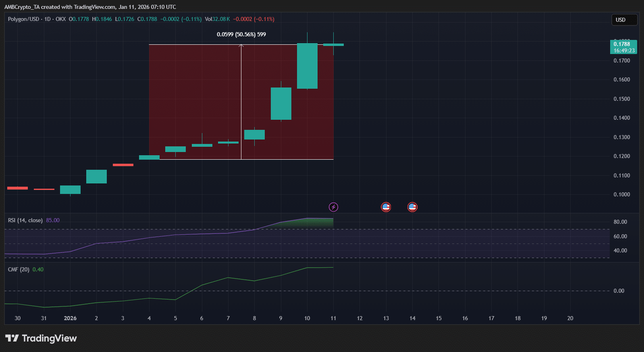
Task: Click the large green candle on January 10
Action: click(307, 66)
